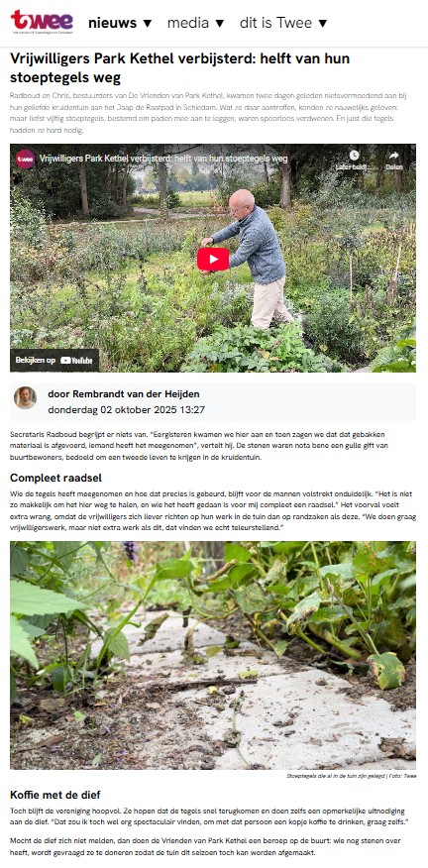Screen dimensions: 428x868
Task: Click the 'Koffie met de dief' subheading
Action: (55, 795)
